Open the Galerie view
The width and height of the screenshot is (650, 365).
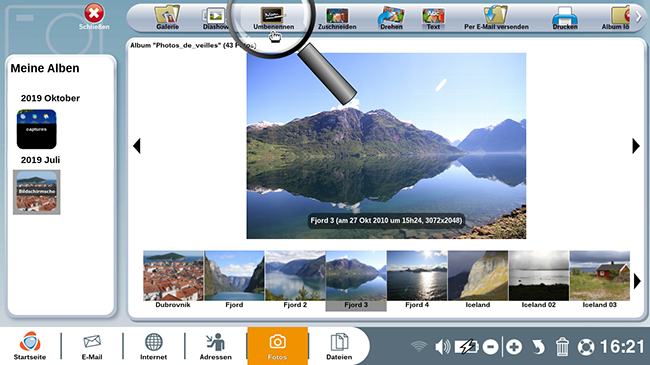tap(167, 18)
